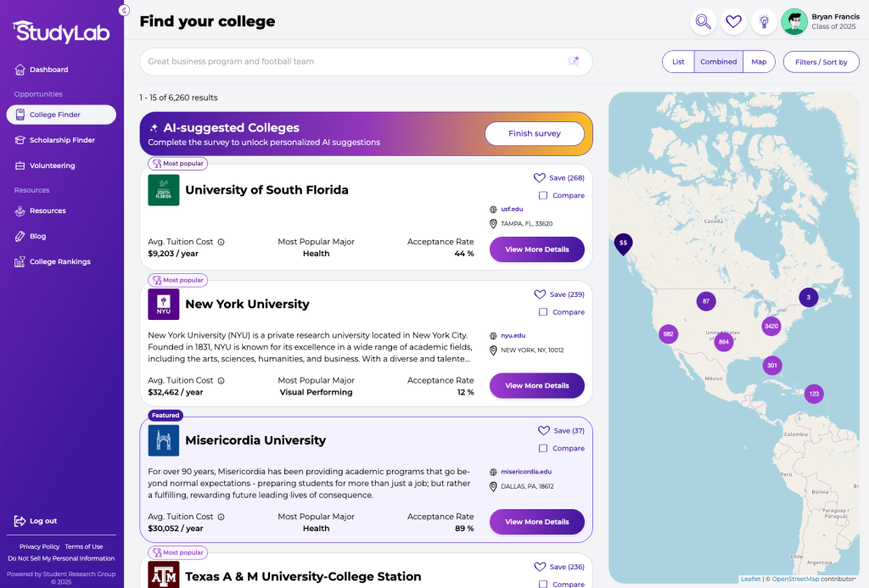Click the search magnifier icon in header
Viewport: 869px width, 588px height.
coord(703,22)
